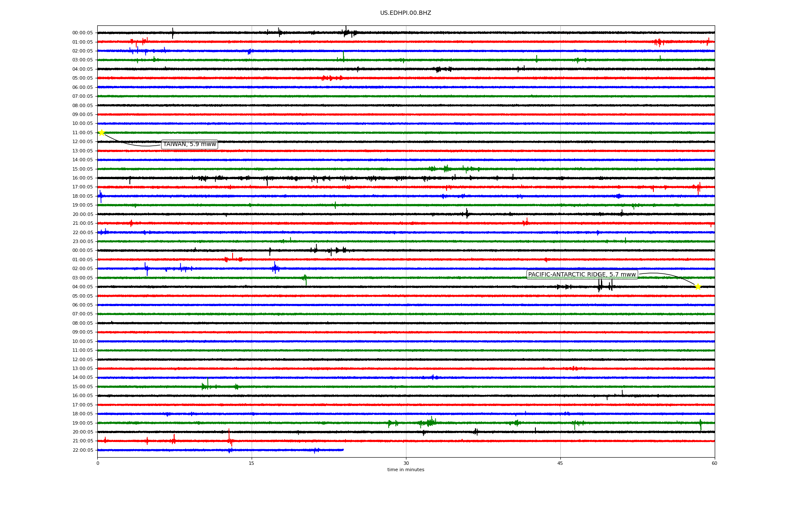Click the yellow star marking the Taiwan earthquake
The image size is (812, 508).
(x=101, y=133)
